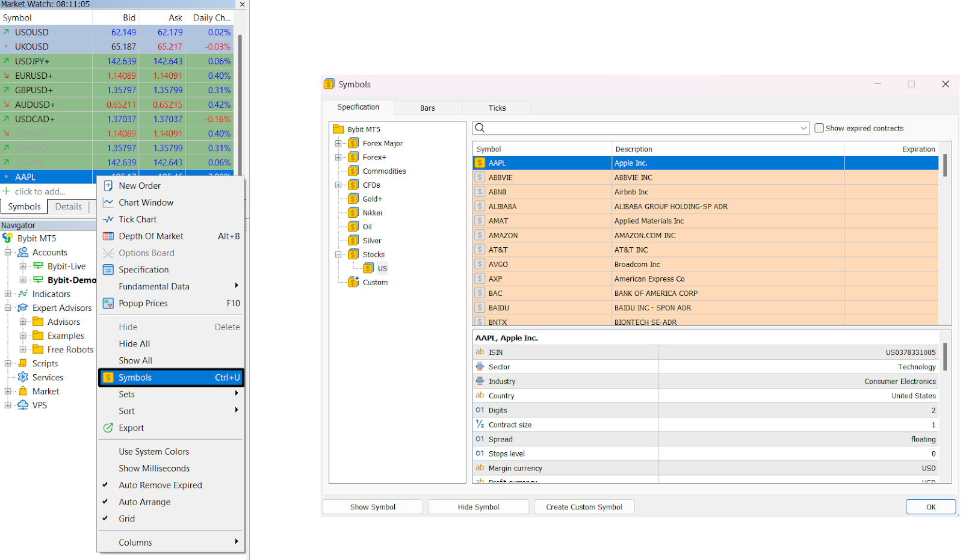The height and width of the screenshot is (560, 963).
Task: Collapse the Stocks tree node
Action: point(338,254)
